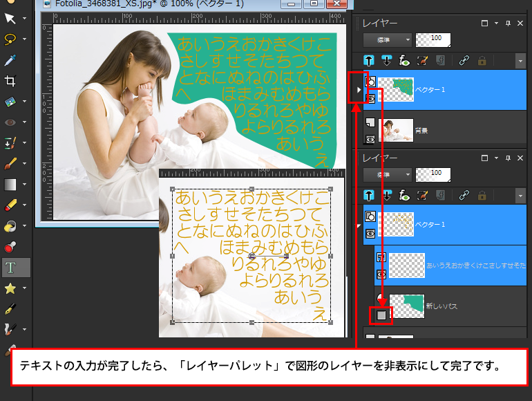Viewport: 532px width, 401px height.
Task: Click the center pivot handle of text selection
Action: point(251,256)
